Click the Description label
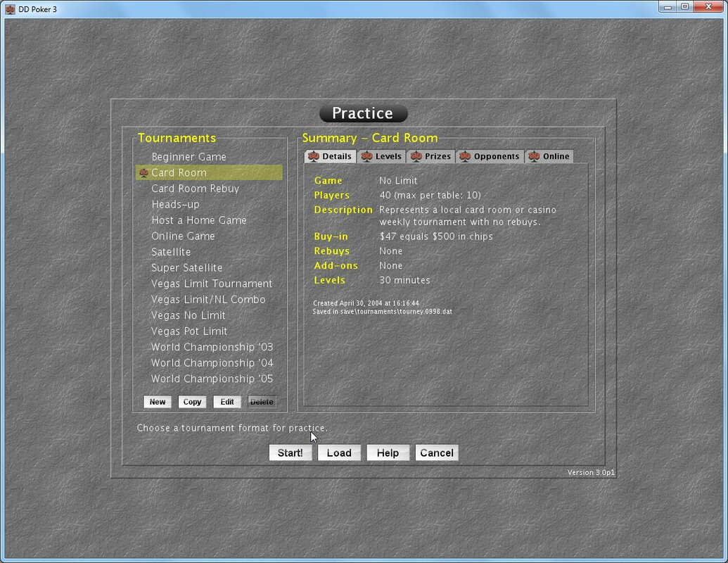 click(343, 210)
